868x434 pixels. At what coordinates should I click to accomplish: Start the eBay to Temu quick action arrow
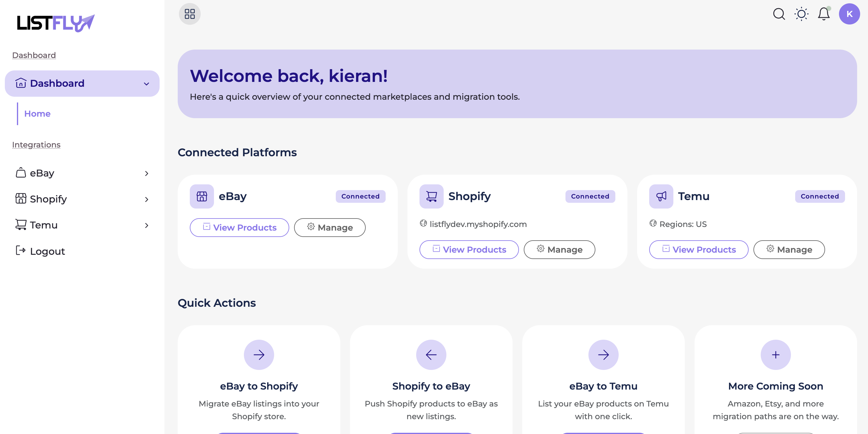click(x=603, y=355)
